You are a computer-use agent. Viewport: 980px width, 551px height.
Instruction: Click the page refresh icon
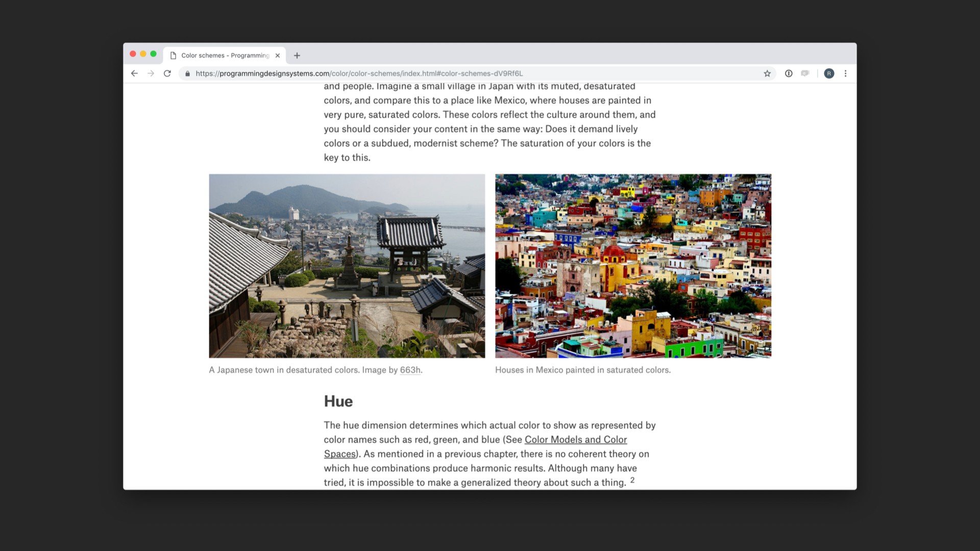coord(168,72)
